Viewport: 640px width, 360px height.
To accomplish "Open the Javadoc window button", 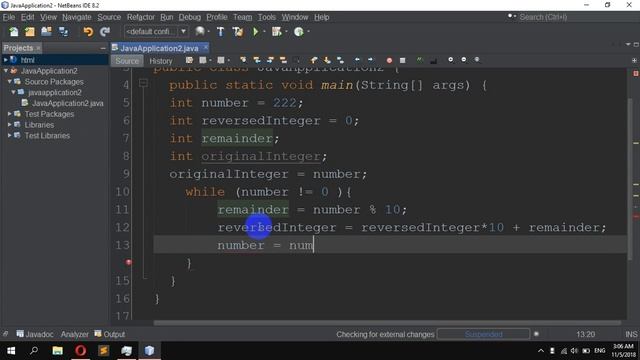I will point(35,334).
